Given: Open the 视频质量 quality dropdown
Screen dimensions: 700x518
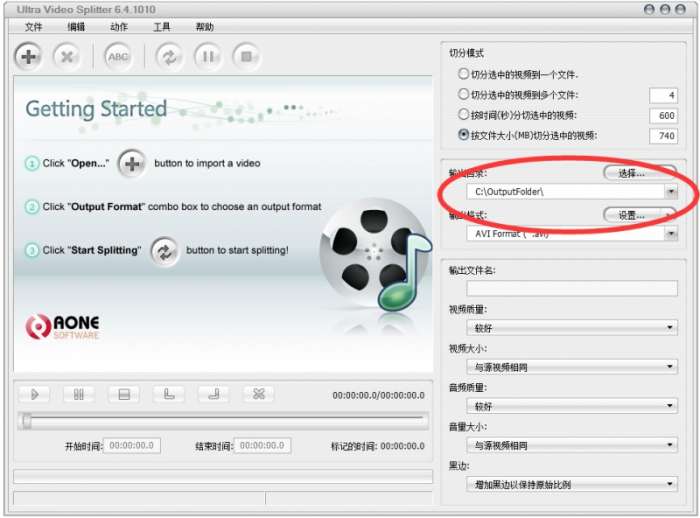Looking at the screenshot, I should [572, 328].
